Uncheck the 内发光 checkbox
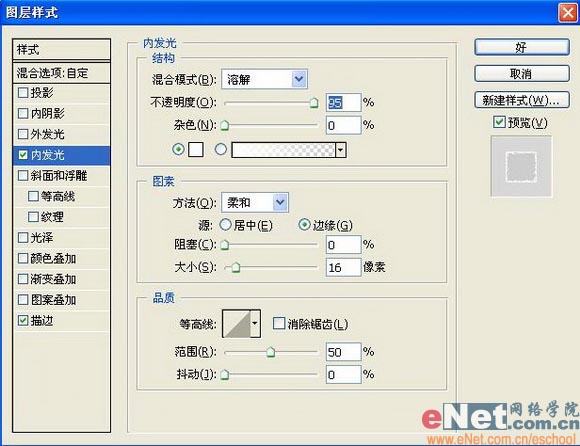This screenshot has width=580, height=446. tap(23, 155)
